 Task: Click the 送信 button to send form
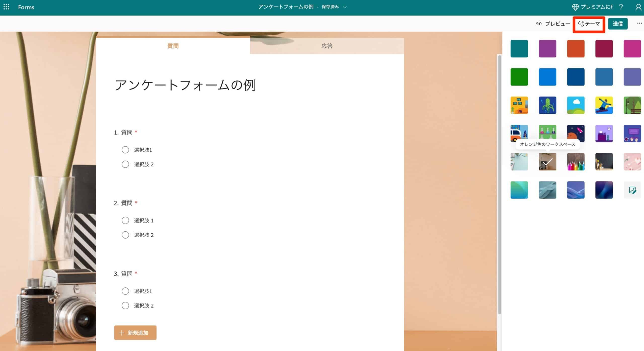tap(618, 24)
